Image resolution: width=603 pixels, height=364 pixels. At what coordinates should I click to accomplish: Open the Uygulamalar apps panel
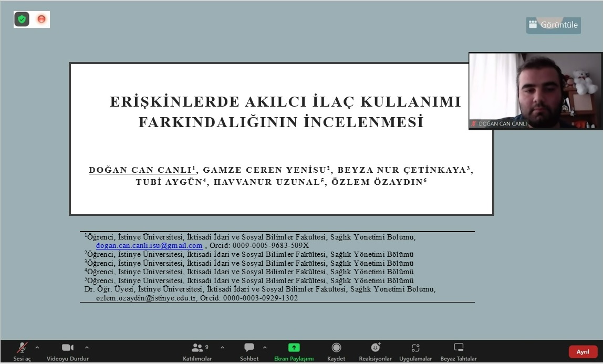[x=415, y=351]
